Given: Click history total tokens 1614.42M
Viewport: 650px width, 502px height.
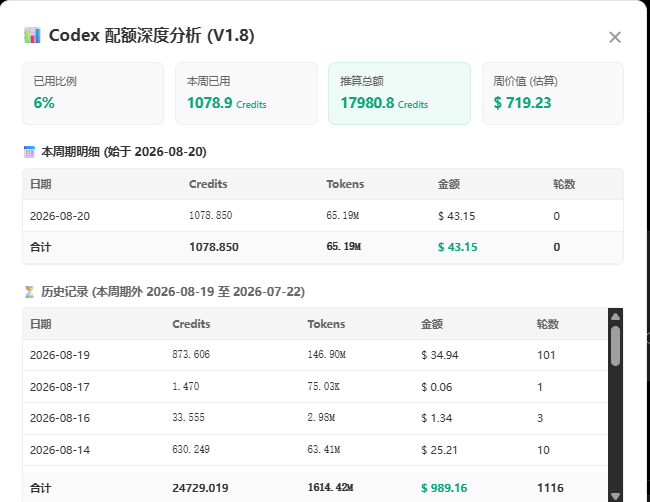Looking at the screenshot, I should (x=330, y=487).
